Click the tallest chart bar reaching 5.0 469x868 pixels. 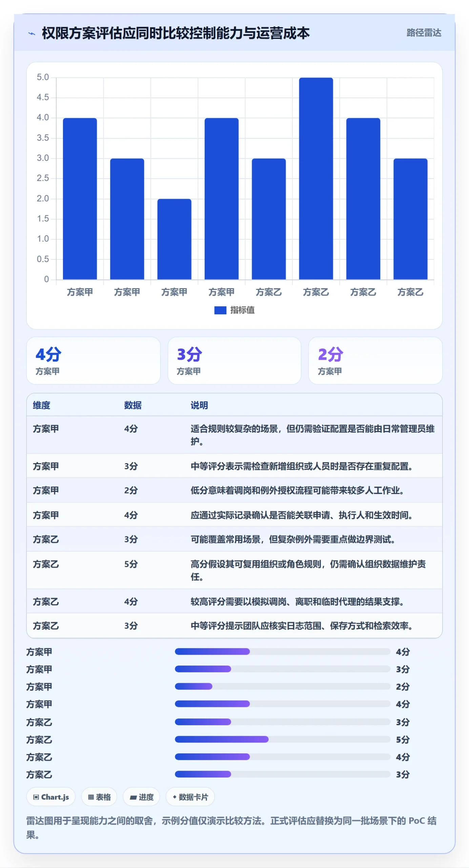316,178
